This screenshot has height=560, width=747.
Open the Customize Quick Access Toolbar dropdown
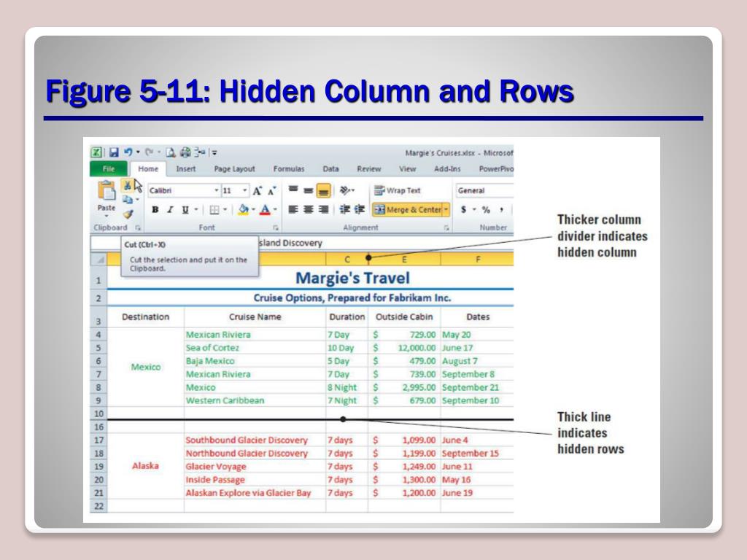(214, 153)
